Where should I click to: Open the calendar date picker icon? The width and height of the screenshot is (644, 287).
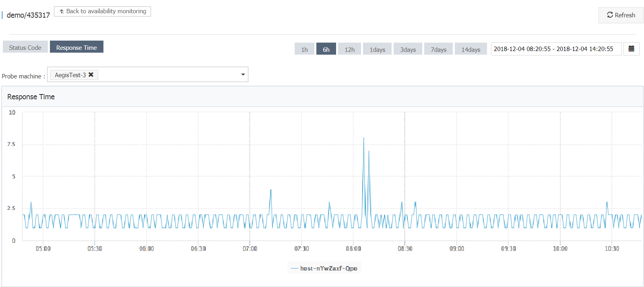631,49
